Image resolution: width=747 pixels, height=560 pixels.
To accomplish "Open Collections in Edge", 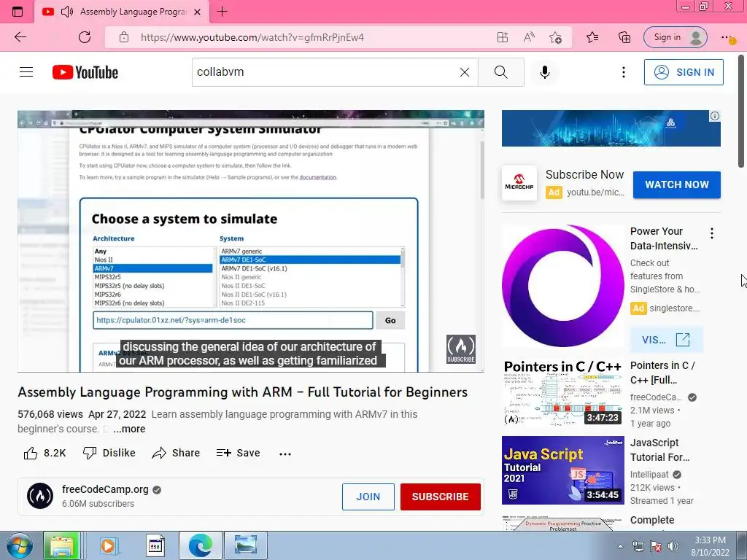I will 624,37.
